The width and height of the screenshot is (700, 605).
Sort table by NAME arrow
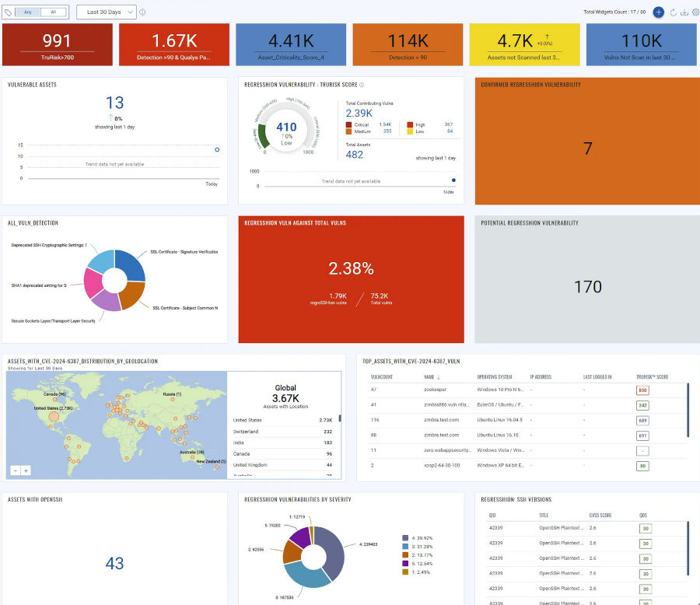439,377
